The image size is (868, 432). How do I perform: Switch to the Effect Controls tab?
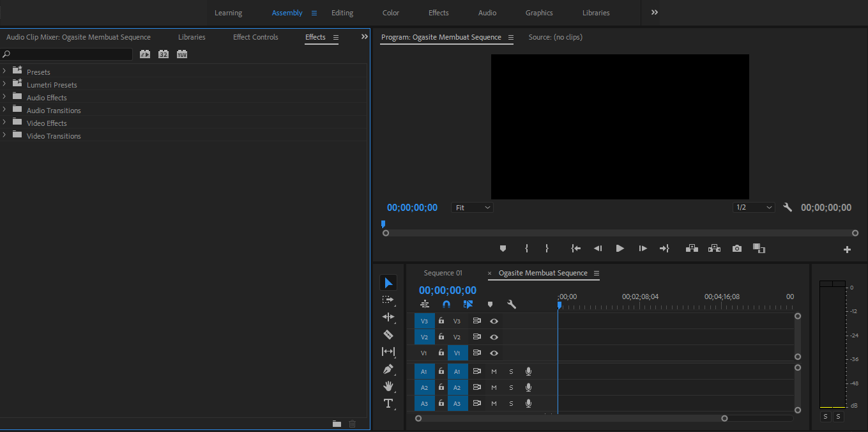255,36
